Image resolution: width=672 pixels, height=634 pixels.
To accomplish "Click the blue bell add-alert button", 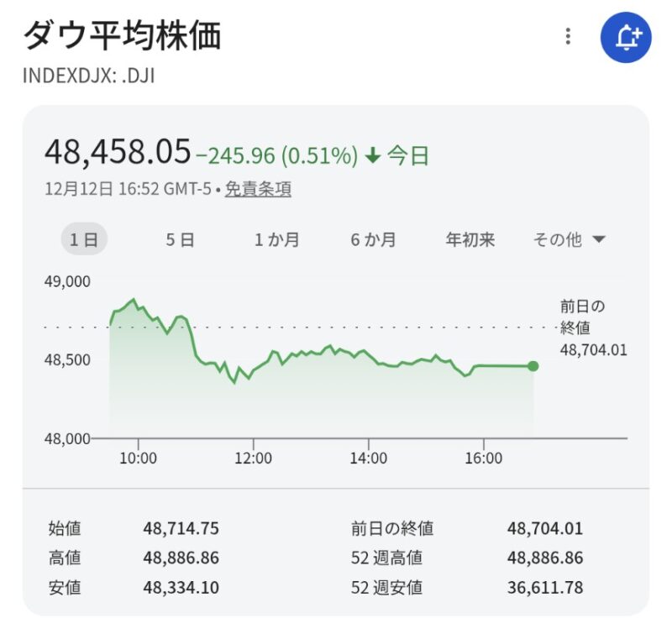I will [626, 37].
